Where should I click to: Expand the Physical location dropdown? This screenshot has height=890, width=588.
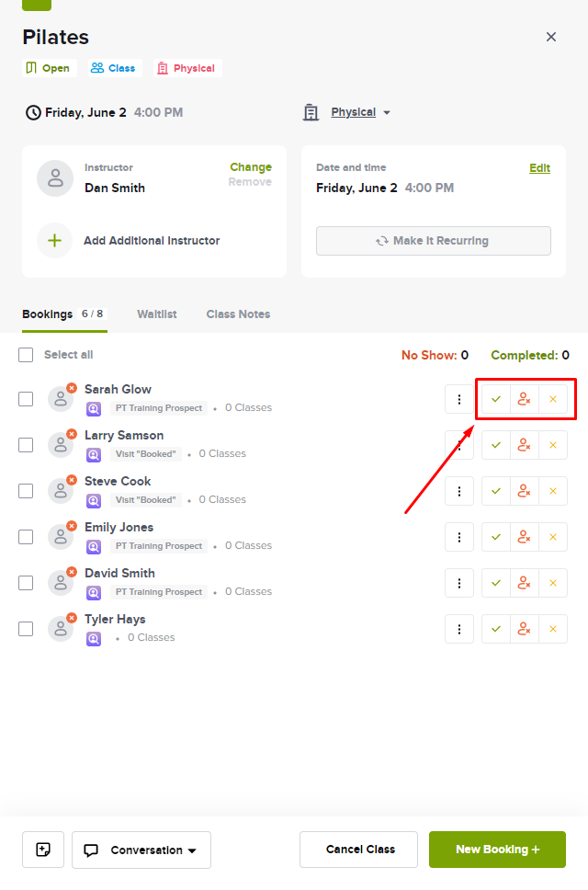point(360,112)
